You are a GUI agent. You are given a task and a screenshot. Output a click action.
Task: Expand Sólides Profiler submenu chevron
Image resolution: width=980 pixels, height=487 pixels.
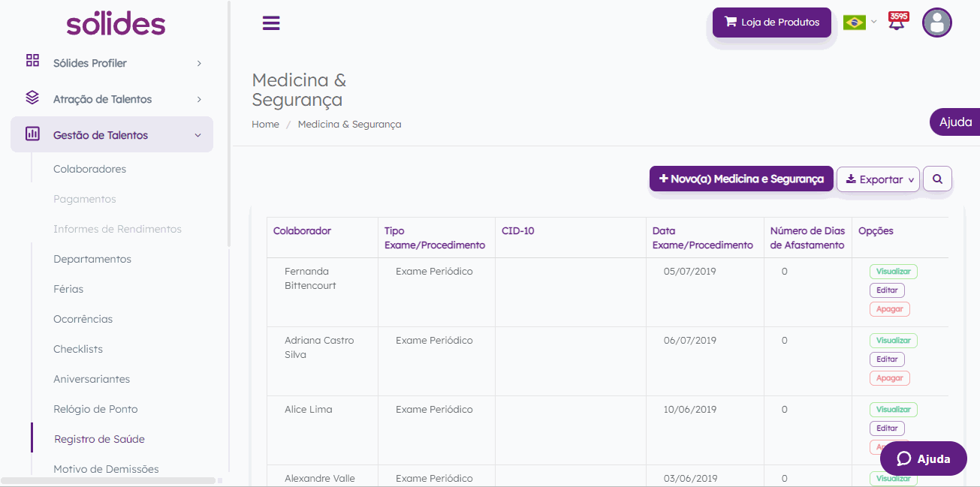199,64
